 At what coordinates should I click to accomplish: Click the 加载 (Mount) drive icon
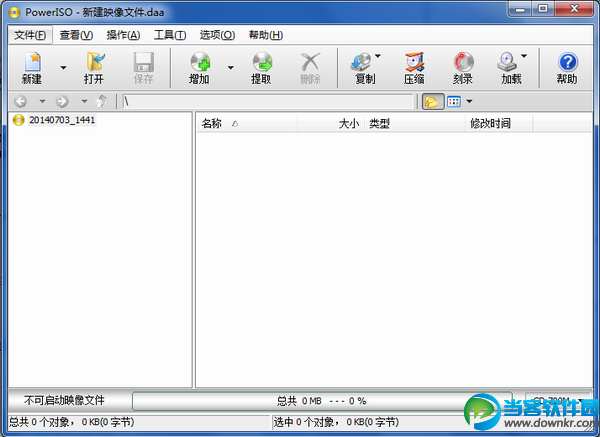tap(507, 62)
